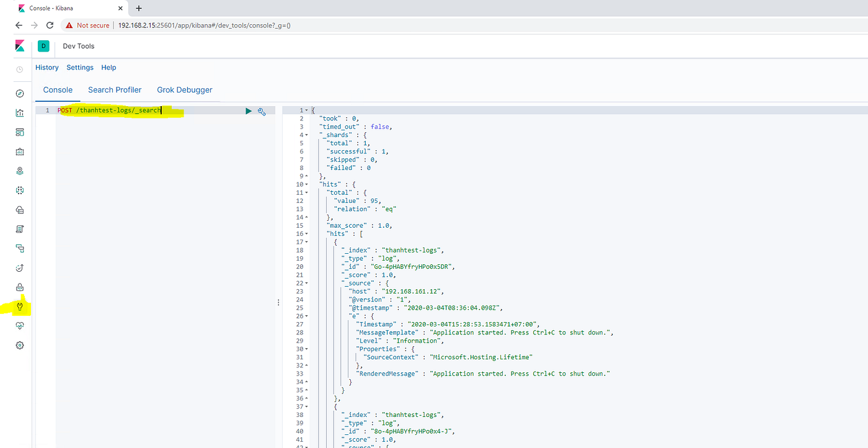This screenshot has height=448, width=868.
Task: Open the Recently viewed clock icon
Action: (x=19, y=69)
